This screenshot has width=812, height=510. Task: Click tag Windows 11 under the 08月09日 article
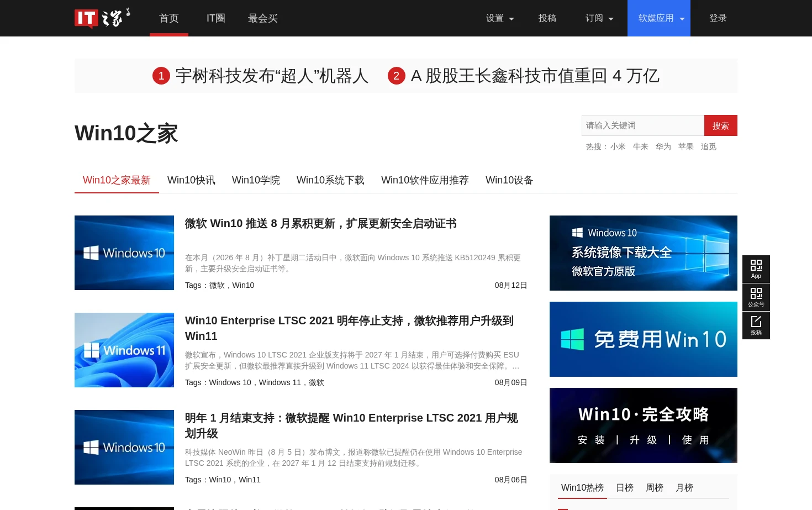280,382
